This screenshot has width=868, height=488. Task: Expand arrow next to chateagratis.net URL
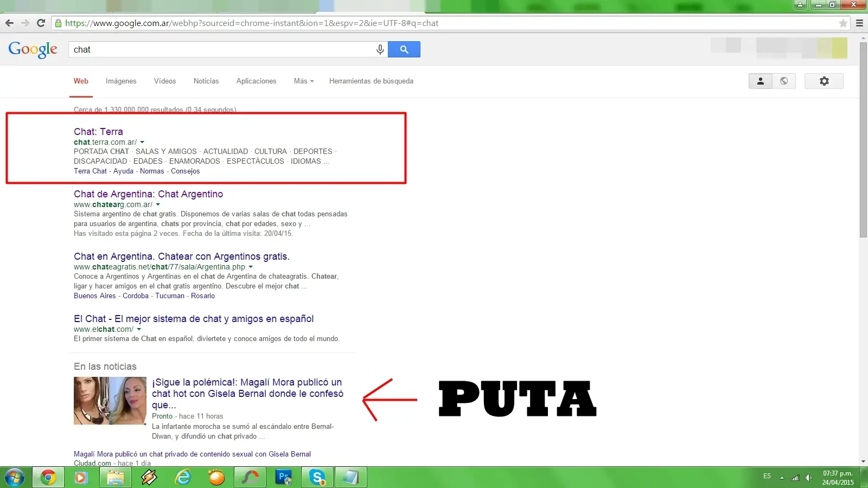pyautogui.click(x=251, y=267)
